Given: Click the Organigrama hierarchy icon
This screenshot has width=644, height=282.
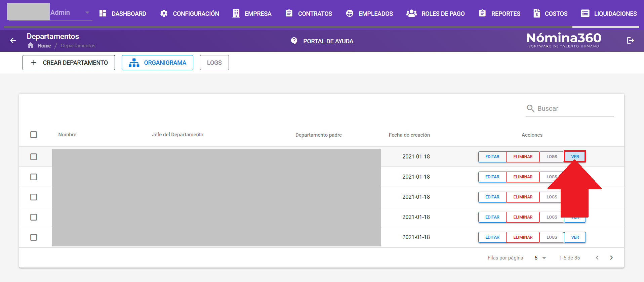Looking at the screenshot, I should [x=134, y=63].
